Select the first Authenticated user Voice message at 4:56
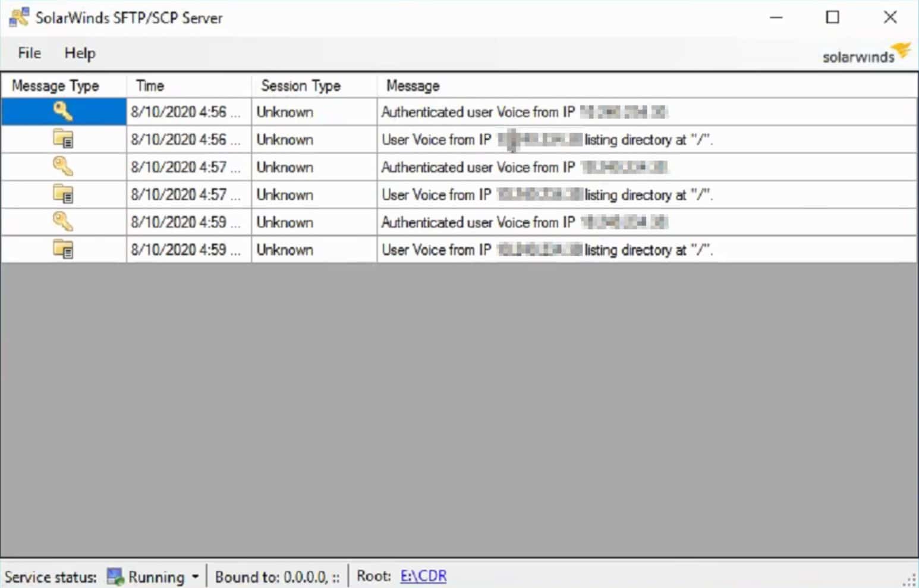Image resolution: width=919 pixels, height=588 pixels. [647, 112]
